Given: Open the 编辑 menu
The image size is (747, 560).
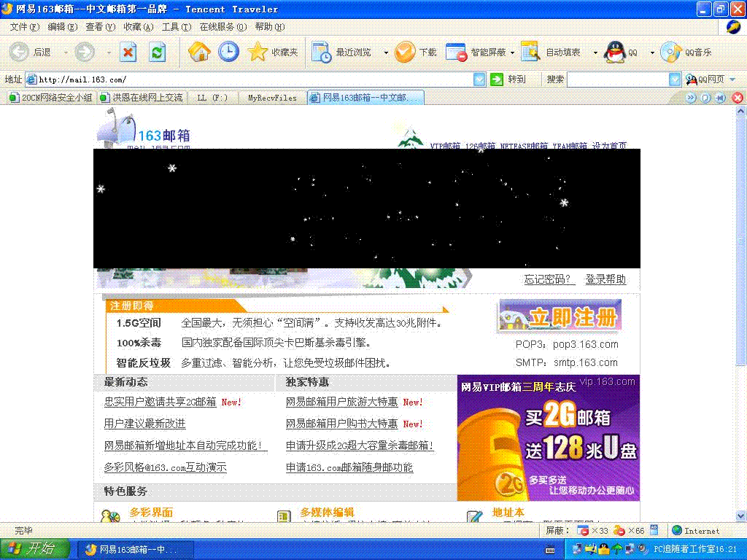Looking at the screenshot, I should [63, 27].
